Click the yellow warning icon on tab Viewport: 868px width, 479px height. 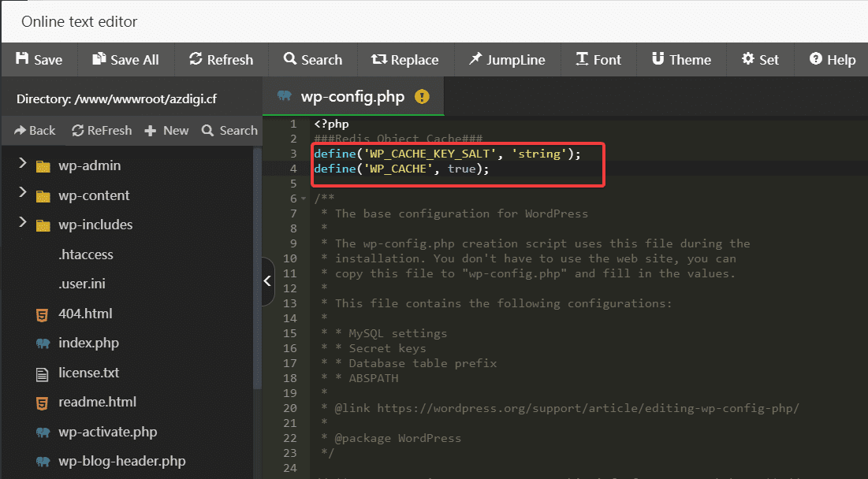[x=423, y=97]
